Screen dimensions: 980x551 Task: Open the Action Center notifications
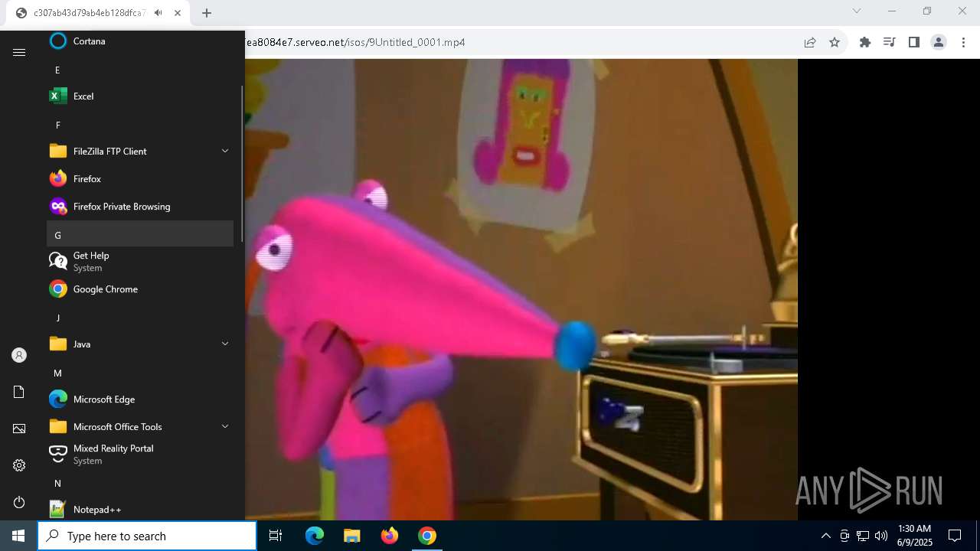point(955,536)
